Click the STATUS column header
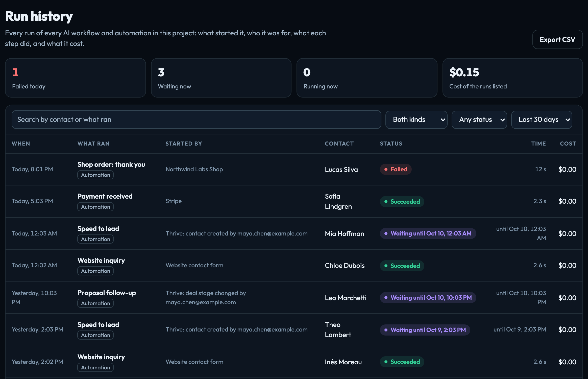This screenshot has width=588, height=379. tap(391, 144)
